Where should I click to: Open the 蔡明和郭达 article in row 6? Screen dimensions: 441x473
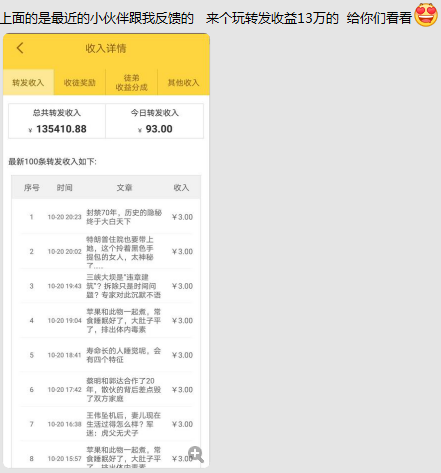pyautogui.click(x=124, y=390)
